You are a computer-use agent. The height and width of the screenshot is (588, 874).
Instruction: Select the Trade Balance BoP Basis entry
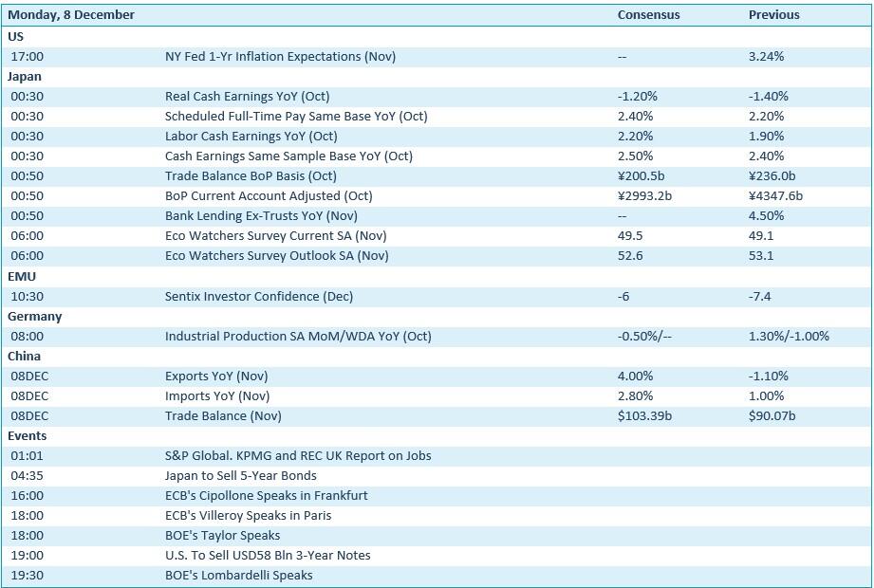[x=251, y=175]
